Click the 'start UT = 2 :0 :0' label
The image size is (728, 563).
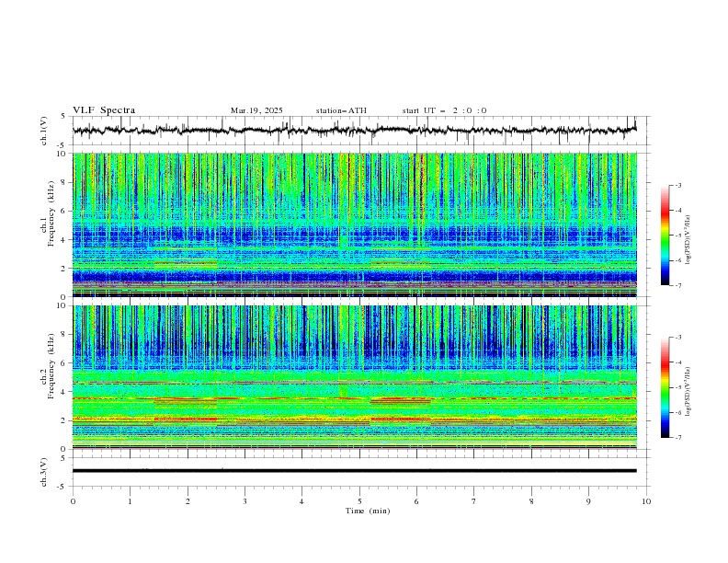[444, 110]
